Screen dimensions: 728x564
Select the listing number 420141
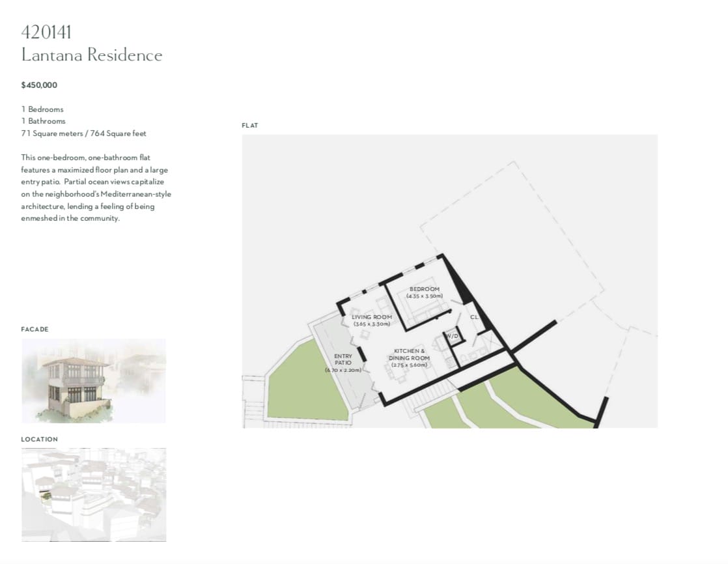pos(46,32)
